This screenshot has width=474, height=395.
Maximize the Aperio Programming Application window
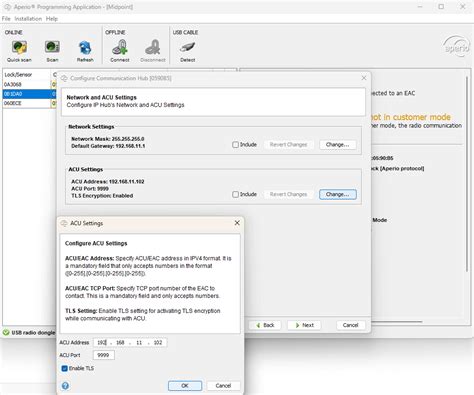pos(441,7)
